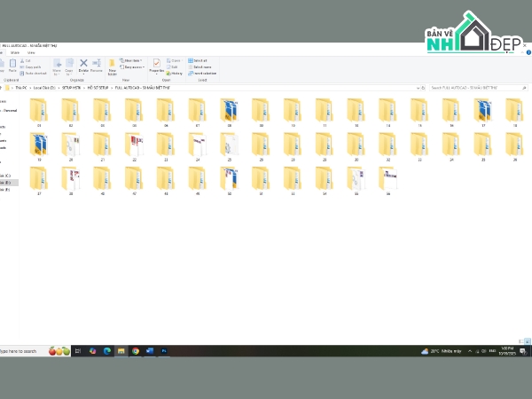Click Invert selection in the ribbon
Viewport: 532px width, 399px height.
(203, 73)
